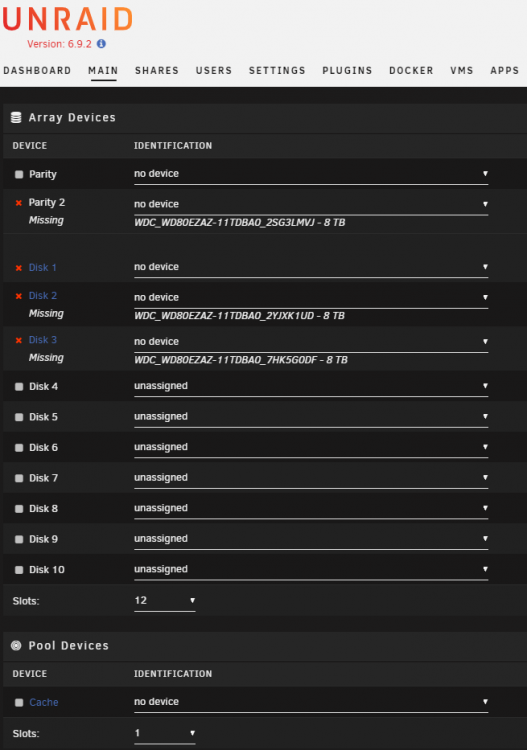This screenshot has height=750, width=527.
Task: Open the Parity 2 device dropdown
Action: tap(311, 204)
